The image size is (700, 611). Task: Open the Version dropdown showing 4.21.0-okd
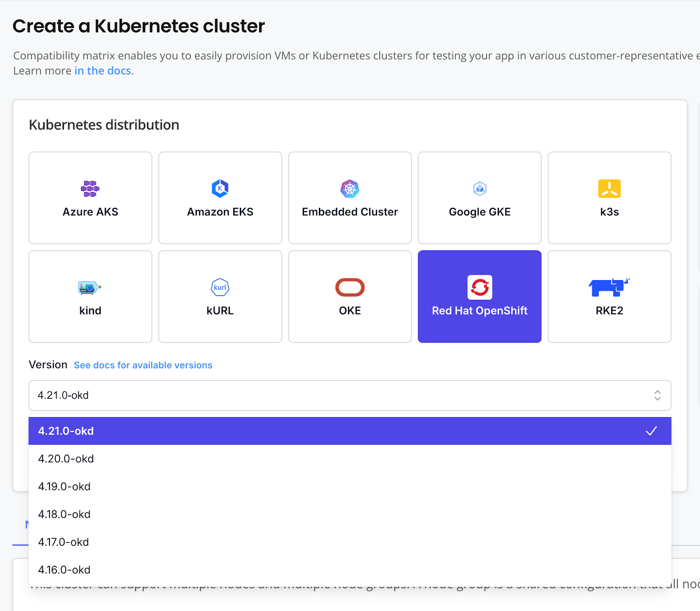coord(350,395)
